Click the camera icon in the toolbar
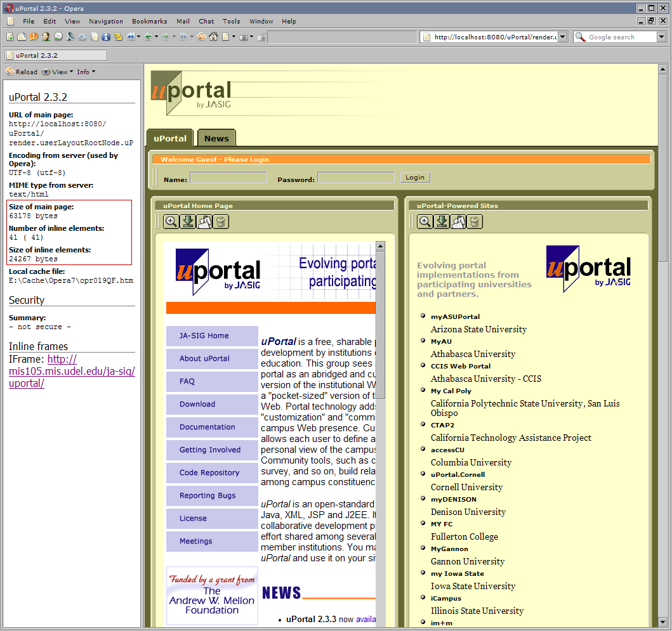This screenshot has height=631, width=672. (244, 37)
